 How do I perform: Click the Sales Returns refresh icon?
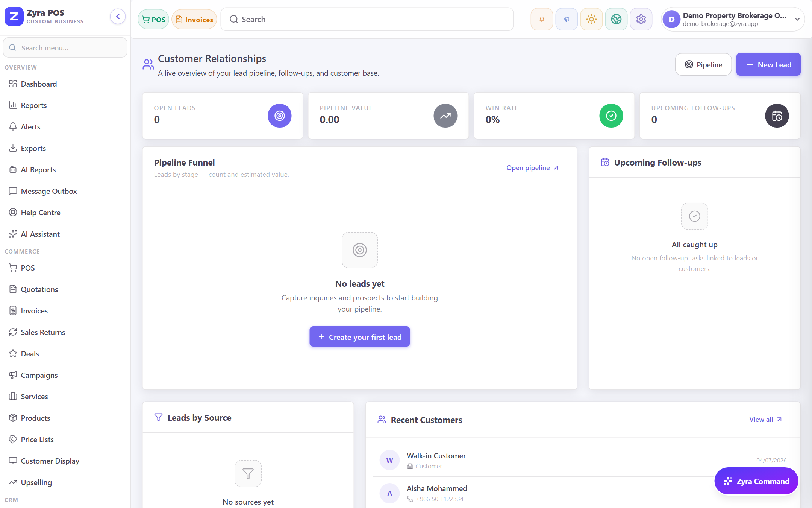[x=13, y=332]
